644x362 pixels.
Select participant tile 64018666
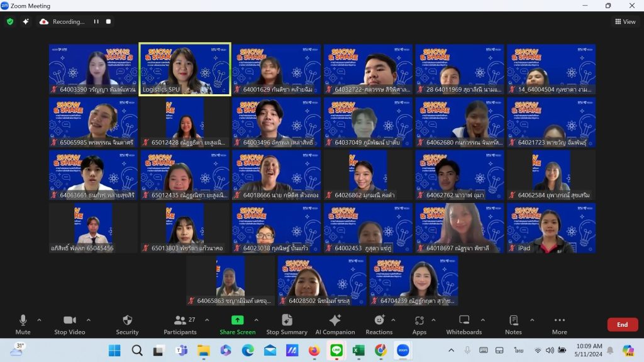[277, 175]
